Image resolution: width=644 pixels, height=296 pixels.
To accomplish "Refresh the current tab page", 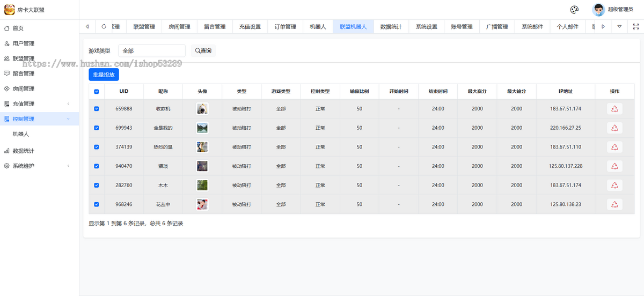I will click(x=104, y=26).
